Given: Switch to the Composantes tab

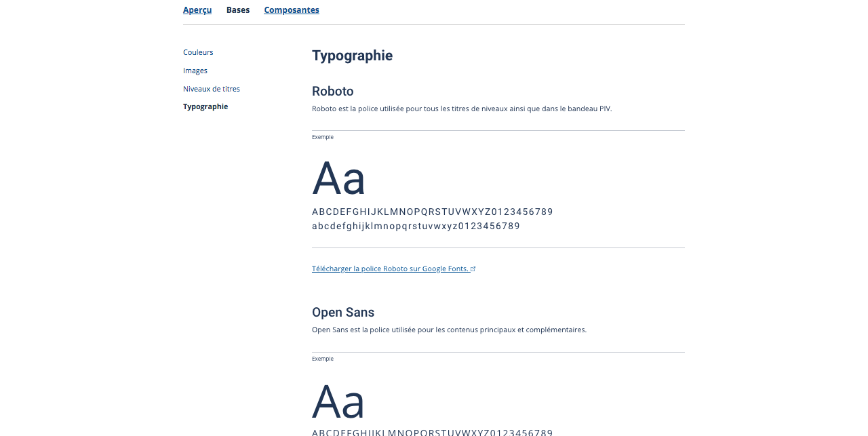Looking at the screenshot, I should pyautogui.click(x=292, y=10).
